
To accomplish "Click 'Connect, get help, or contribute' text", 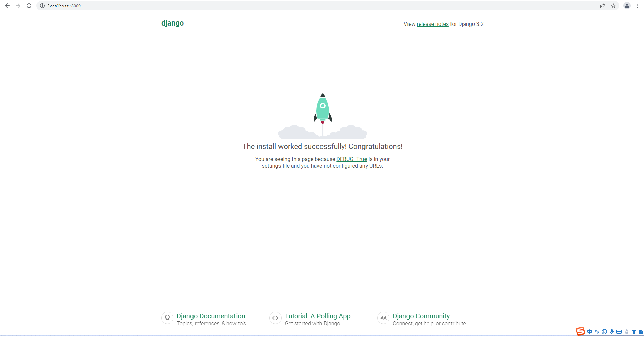I will (x=429, y=323).
